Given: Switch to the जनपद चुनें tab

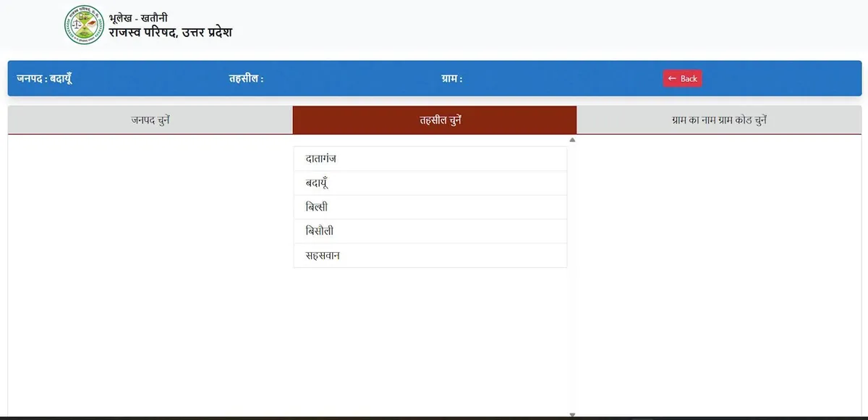Looking at the screenshot, I should [x=150, y=120].
